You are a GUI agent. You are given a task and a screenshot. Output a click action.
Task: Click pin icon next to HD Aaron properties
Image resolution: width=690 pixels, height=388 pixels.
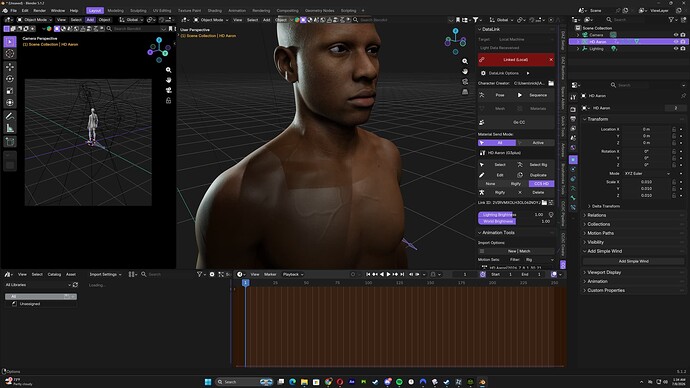[683, 95]
